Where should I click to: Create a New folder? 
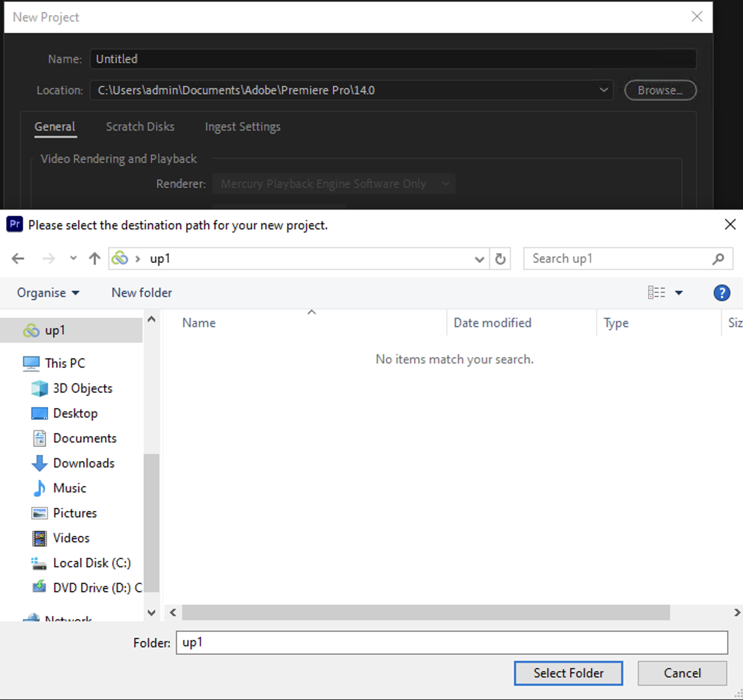(x=142, y=293)
